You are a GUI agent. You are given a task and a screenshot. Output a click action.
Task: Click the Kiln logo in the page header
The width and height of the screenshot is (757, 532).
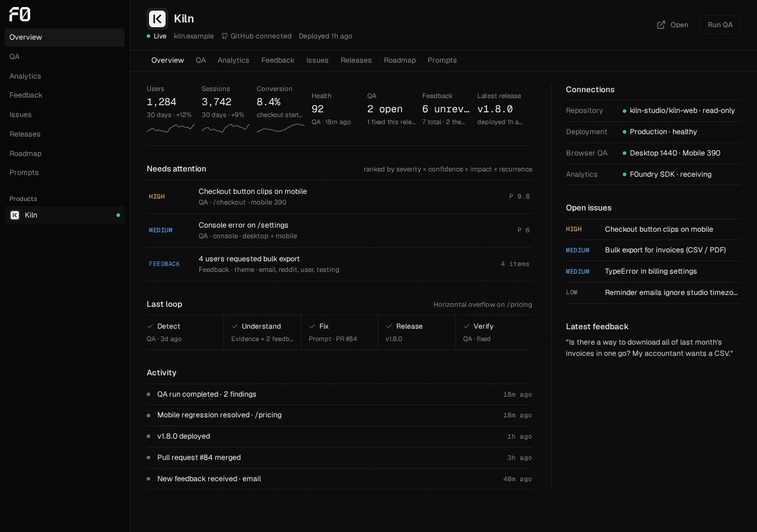[157, 19]
